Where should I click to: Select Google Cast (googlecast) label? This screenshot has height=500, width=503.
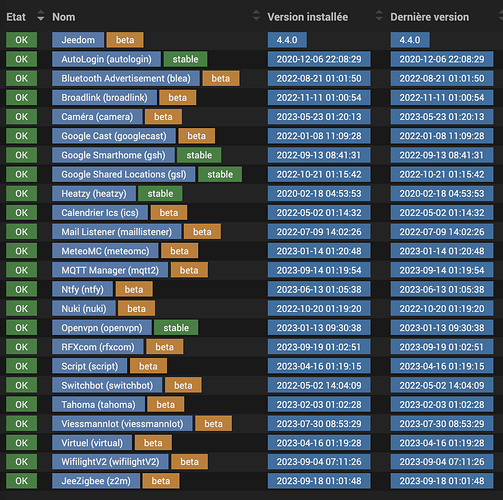tap(114, 136)
